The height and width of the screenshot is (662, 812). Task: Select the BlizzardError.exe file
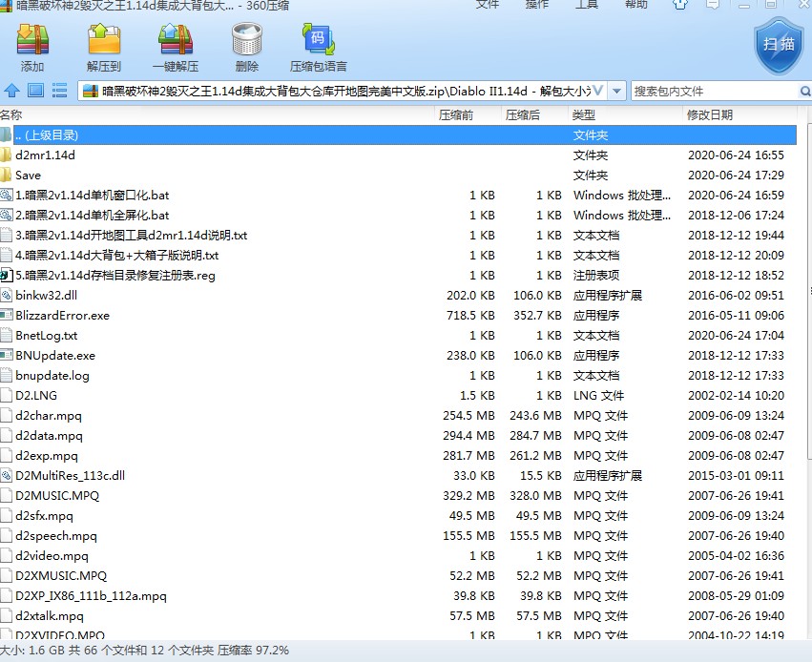[x=62, y=315]
